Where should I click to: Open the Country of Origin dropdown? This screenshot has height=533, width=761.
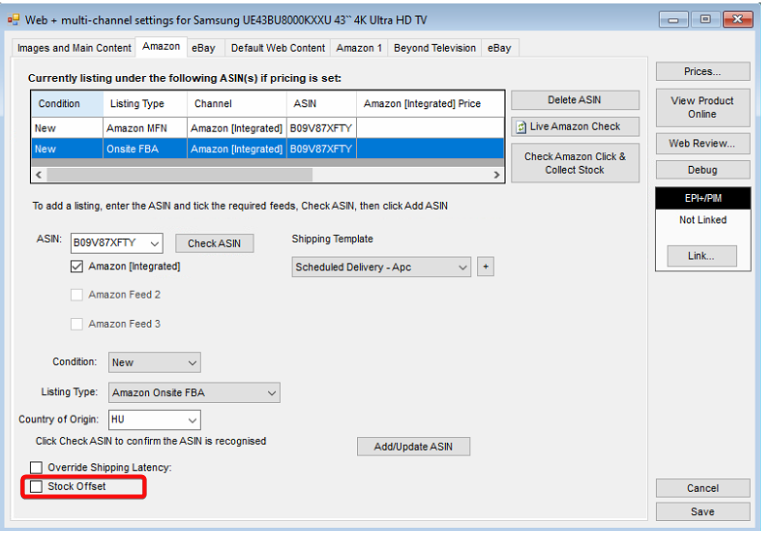(192, 420)
